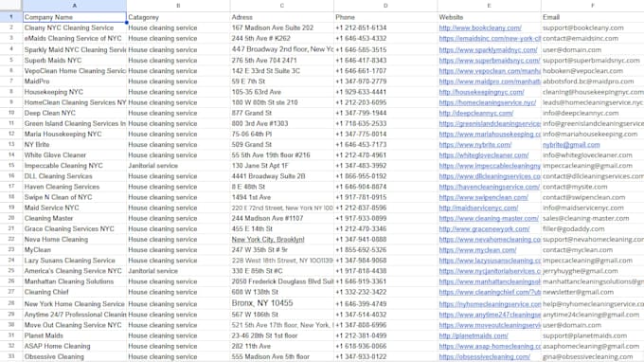The width and height of the screenshot is (644, 362).
Task: Select the 'MyClean' company cell
Action: click(x=74, y=250)
